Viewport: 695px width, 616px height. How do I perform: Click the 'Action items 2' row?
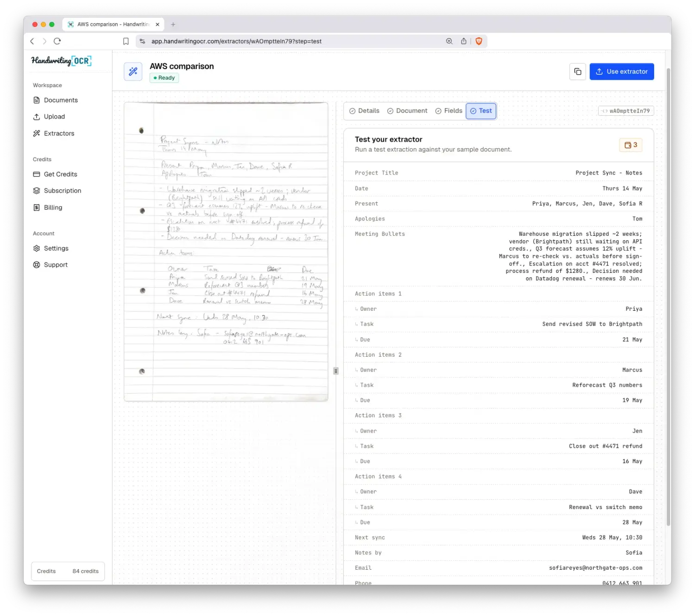coord(499,355)
